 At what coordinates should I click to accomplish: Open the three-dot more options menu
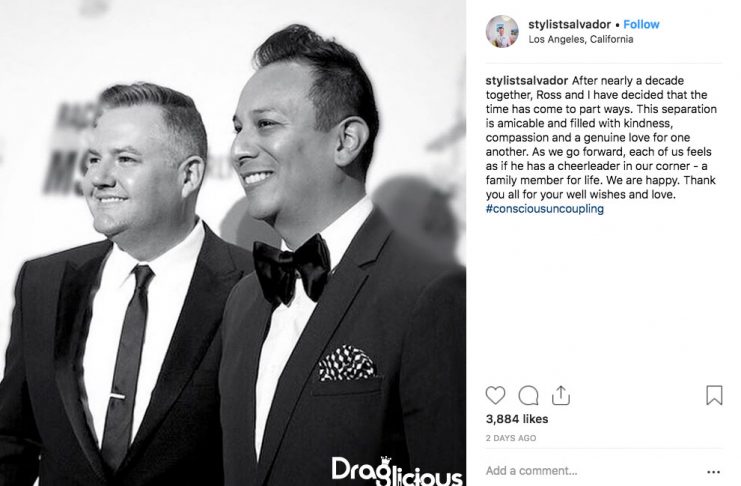pyautogui.click(x=713, y=471)
